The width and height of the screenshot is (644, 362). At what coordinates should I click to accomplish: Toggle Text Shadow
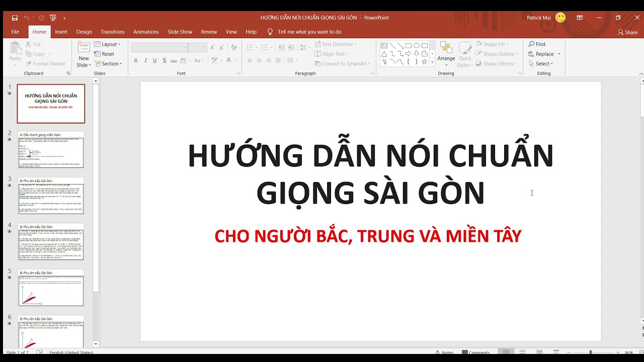[x=165, y=60]
